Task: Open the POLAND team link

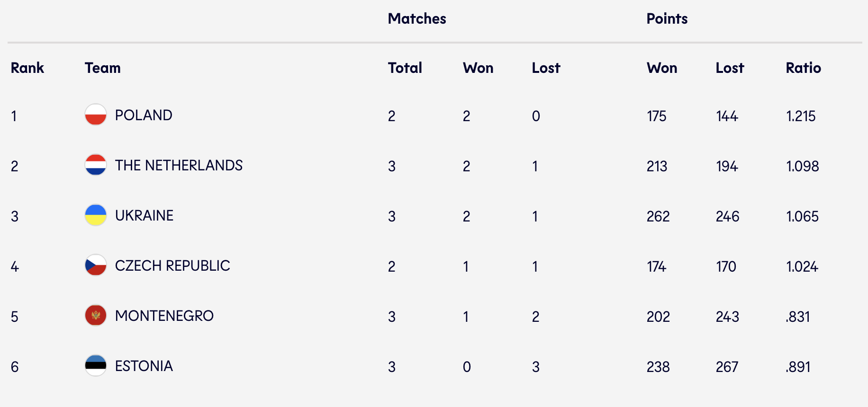Action: (x=144, y=115)
